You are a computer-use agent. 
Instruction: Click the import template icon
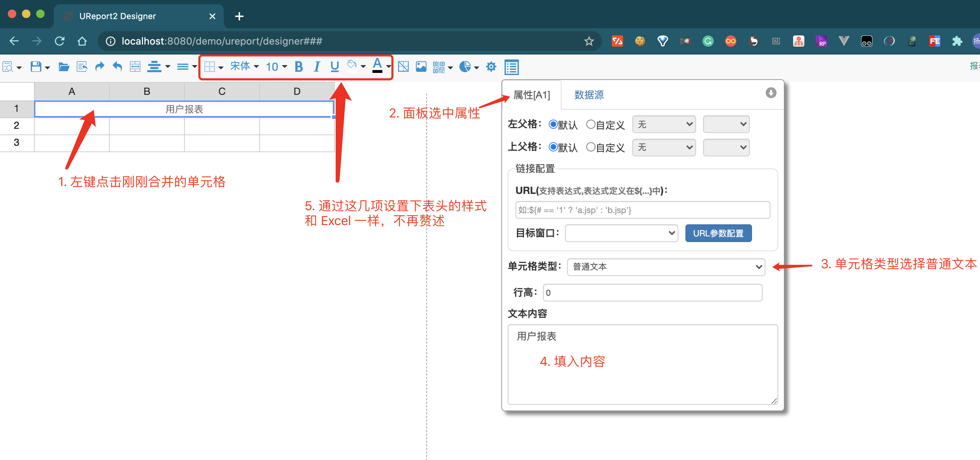point(82,67)
